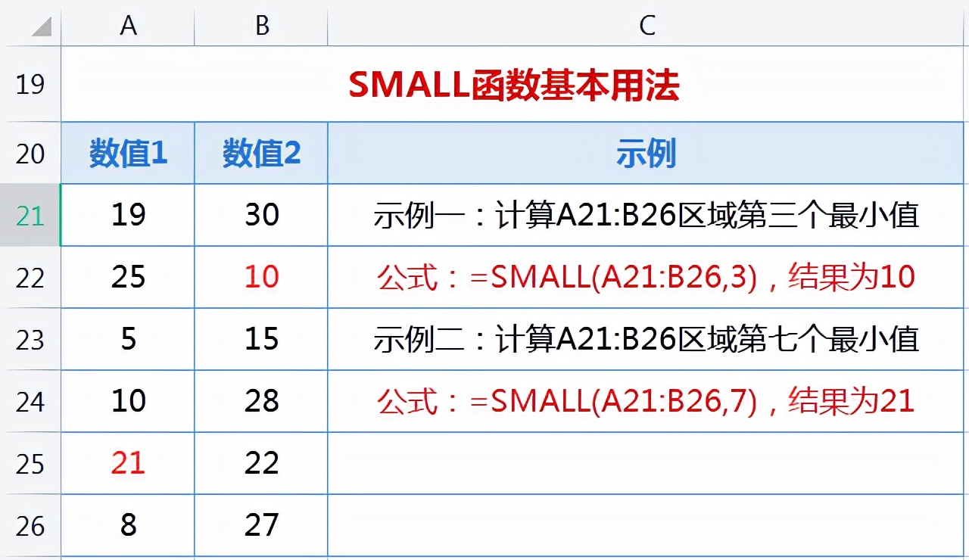The width and height of the screenshot is (969, 560).
Task: Click the formula text "=SMALL(A21:B26,7)"
Action: click(614, 402)
